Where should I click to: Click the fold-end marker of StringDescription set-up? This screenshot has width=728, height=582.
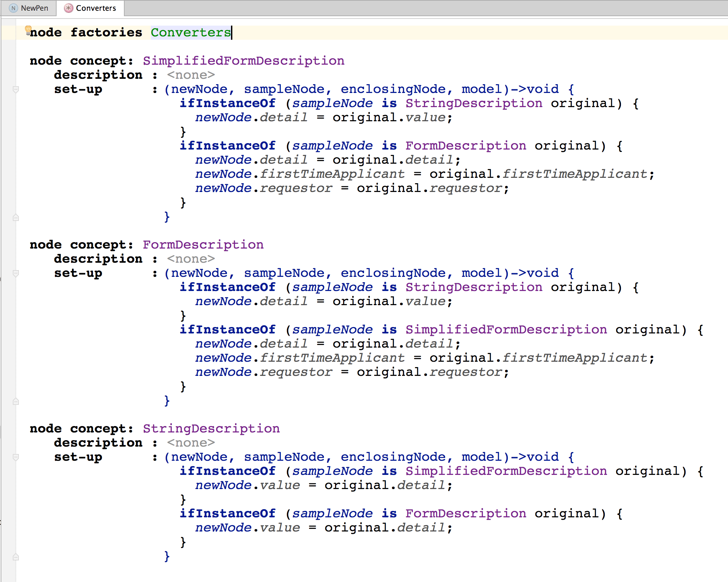pos(15,557)
